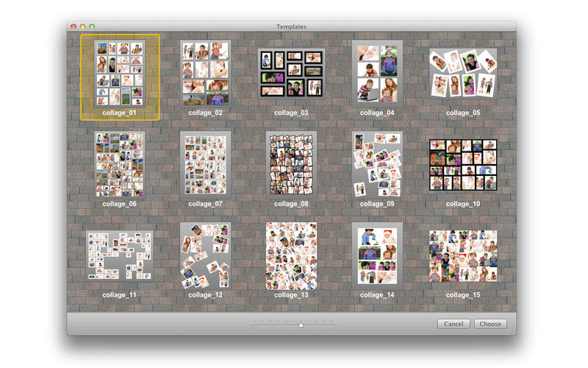Click the collage_10 label text
This screenshot has height=368, width=588.
click(463, 204)
